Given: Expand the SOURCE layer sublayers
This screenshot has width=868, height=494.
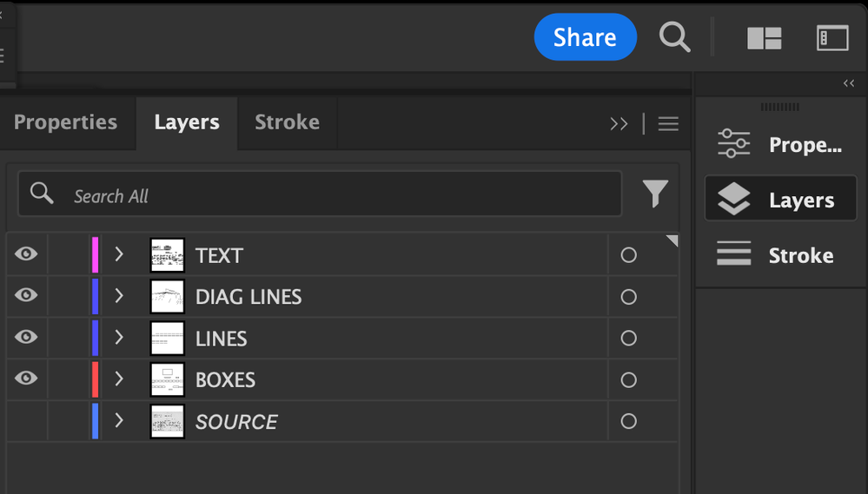Looking at the screenshot, I should (x=119, y=421).
